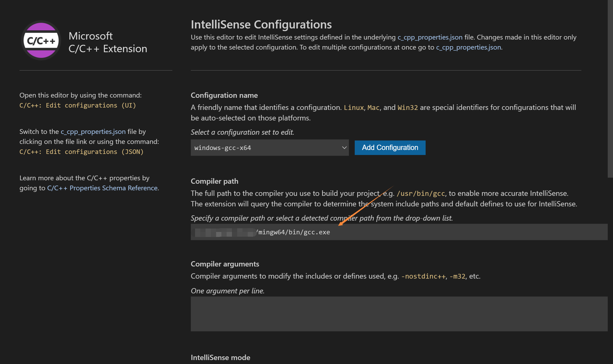Open C/C++ Properties Schema Reference link
The width and height of the screenshot is (613, 364).
(x=102, y=188)
